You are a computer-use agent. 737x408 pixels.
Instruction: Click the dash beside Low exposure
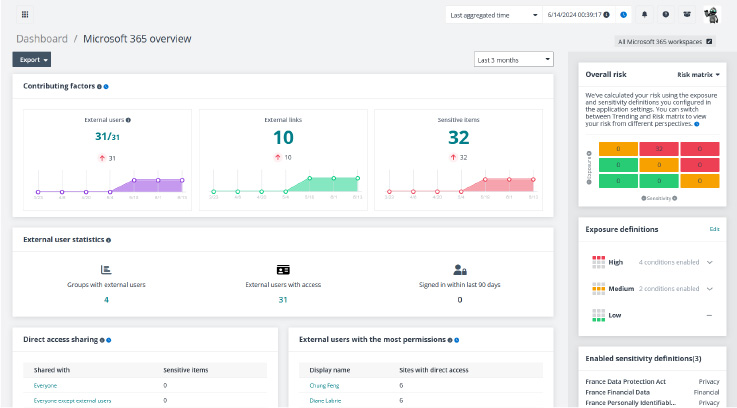[x=709, y=315]
